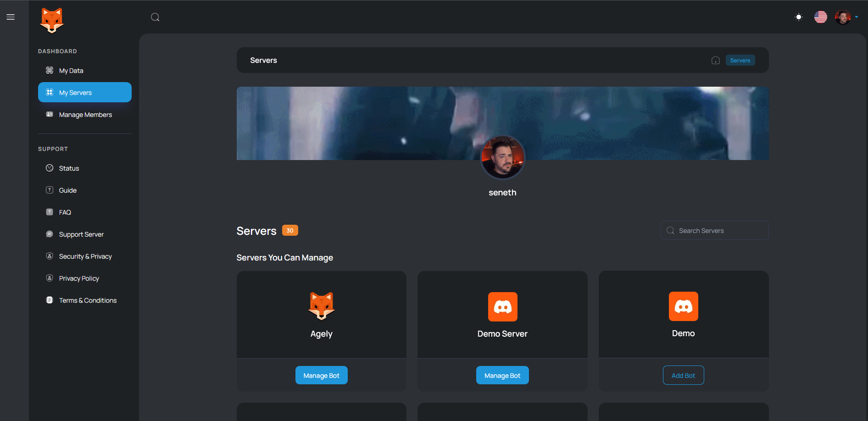Screen dimensions: 868x421
Task: Click the Support Server chat icon
Action: coord(50,234)
